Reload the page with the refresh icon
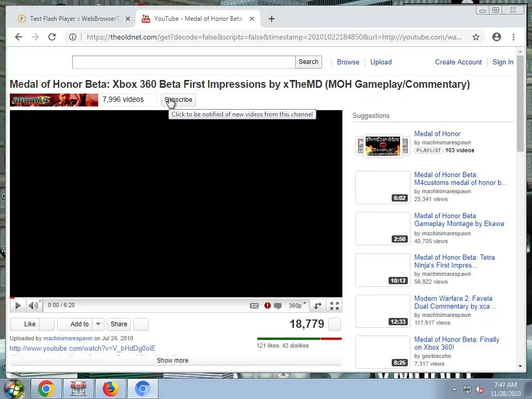532x399 pixels. point(52,37)
